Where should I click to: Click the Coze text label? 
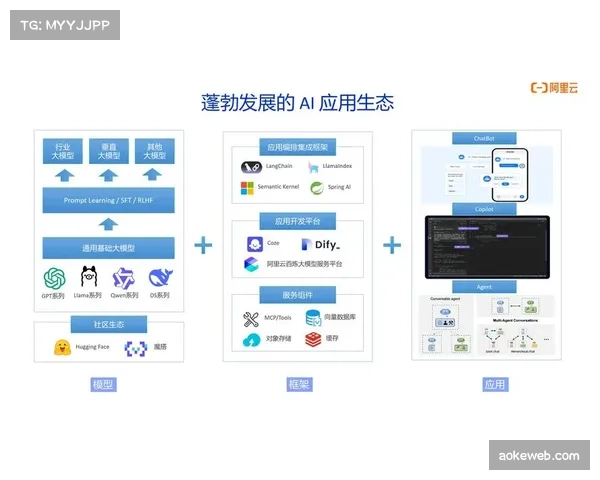(x=273, y=243)
